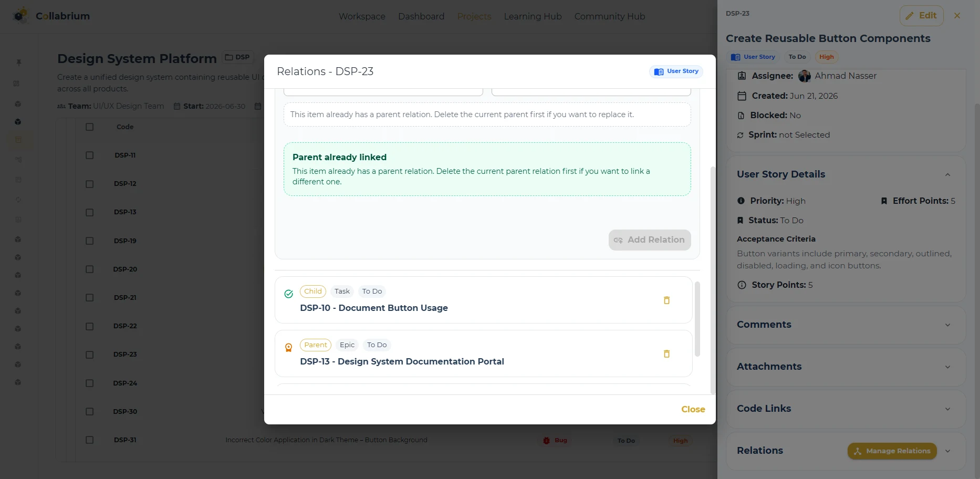Screen dimensions: 980x479
Task: Click the Add Relation button
Action: pos(650,240)
